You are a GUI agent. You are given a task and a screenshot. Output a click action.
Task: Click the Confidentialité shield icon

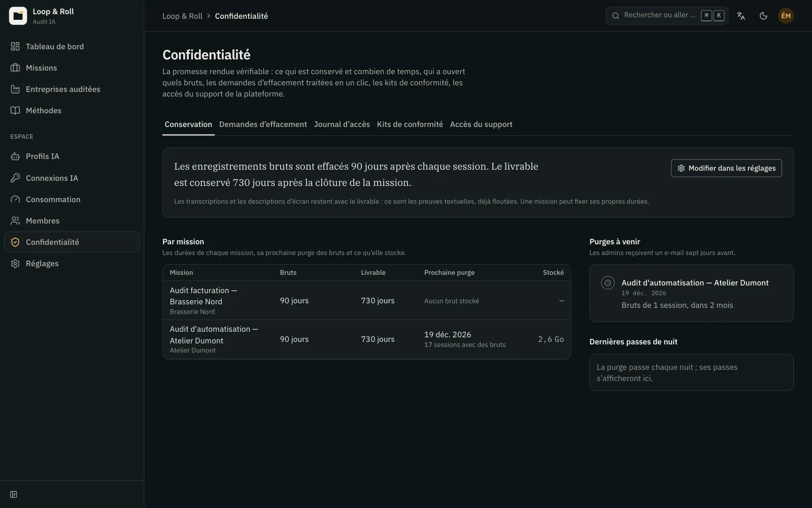15,242
